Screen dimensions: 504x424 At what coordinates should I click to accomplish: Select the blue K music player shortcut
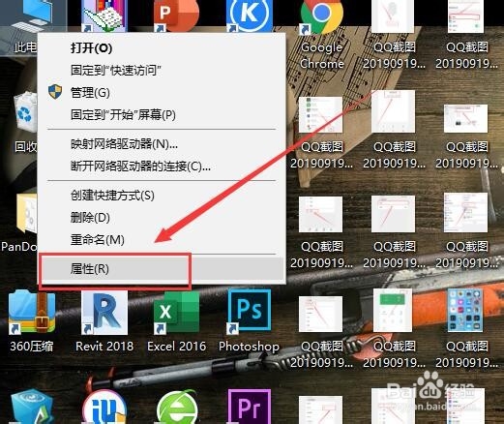click(x=250, y=15)
